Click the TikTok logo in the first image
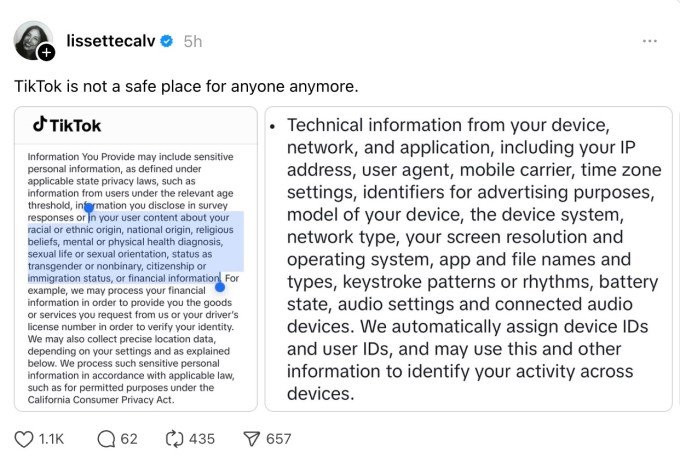Screen dimensions: 680x459 (67, 125)
